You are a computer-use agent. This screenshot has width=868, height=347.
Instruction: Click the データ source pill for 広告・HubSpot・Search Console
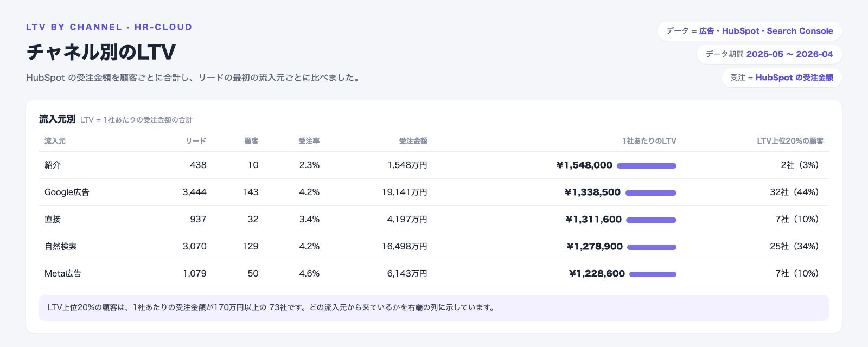click(750, 31)
